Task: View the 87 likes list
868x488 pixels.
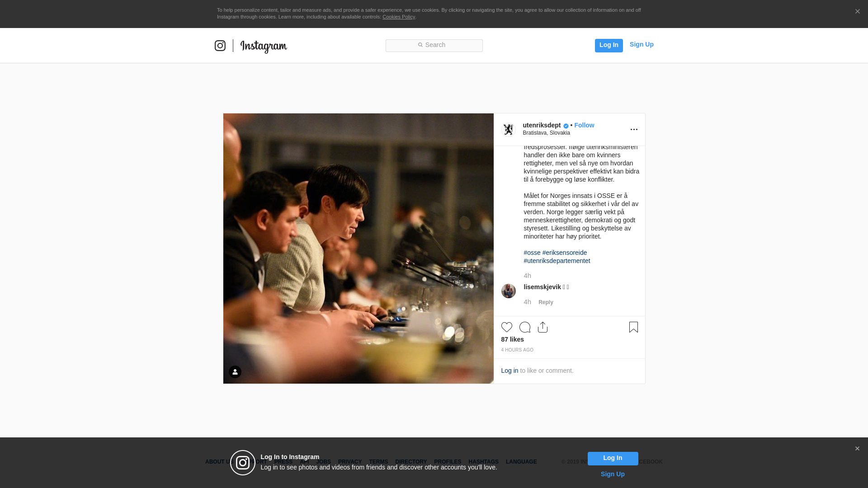Action: coord(512,339)
